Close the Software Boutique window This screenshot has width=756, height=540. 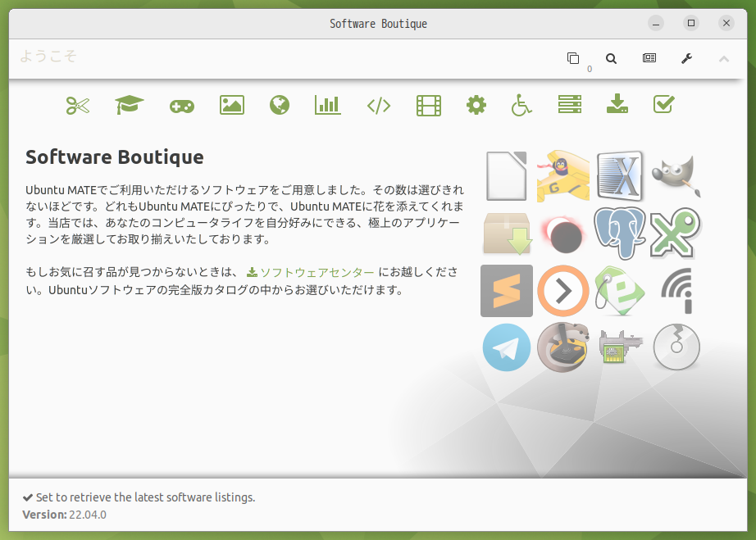click(x=726, y=23)
